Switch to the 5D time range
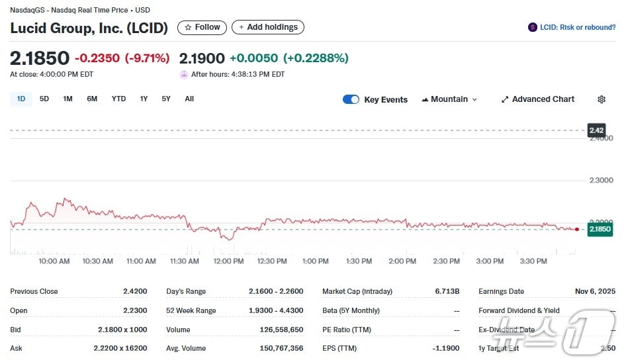624x364 pixels. coord(44,99)
